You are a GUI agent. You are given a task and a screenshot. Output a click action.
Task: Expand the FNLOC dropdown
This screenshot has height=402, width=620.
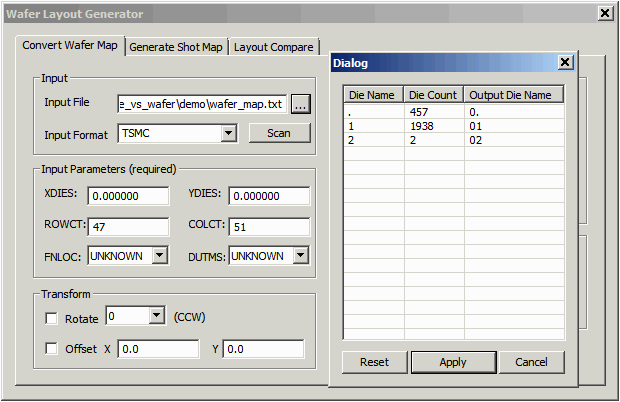(159, 256)
